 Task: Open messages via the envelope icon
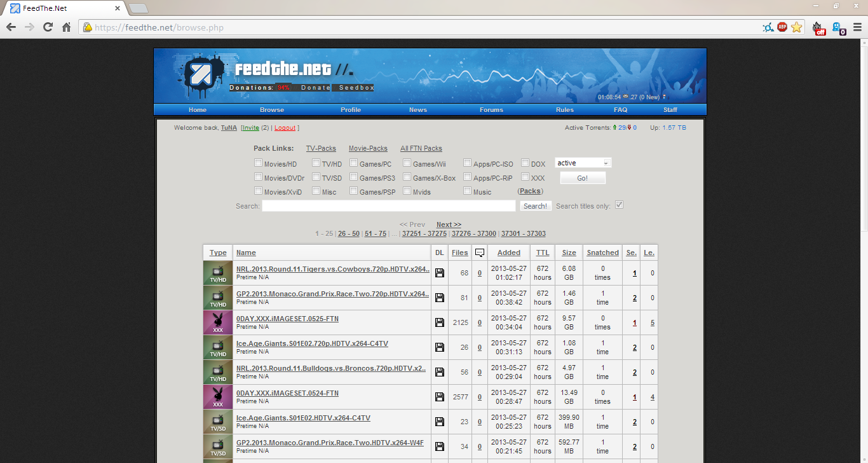[x=625, y=97]
